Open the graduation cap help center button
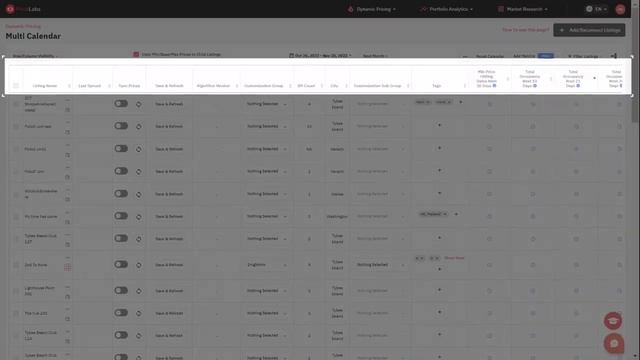Screen dimensions: 640x360 (613, 321)
